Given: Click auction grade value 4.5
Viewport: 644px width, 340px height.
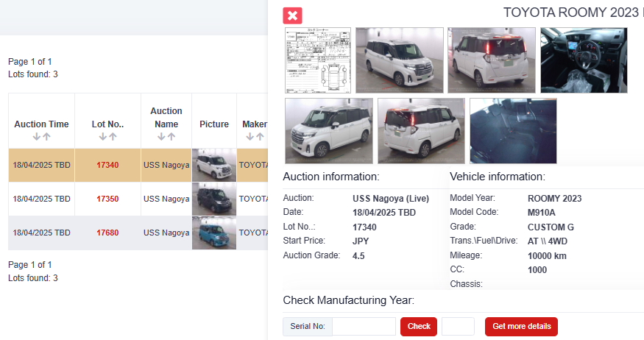Looking at the screenshot, I should coord(358,256).
